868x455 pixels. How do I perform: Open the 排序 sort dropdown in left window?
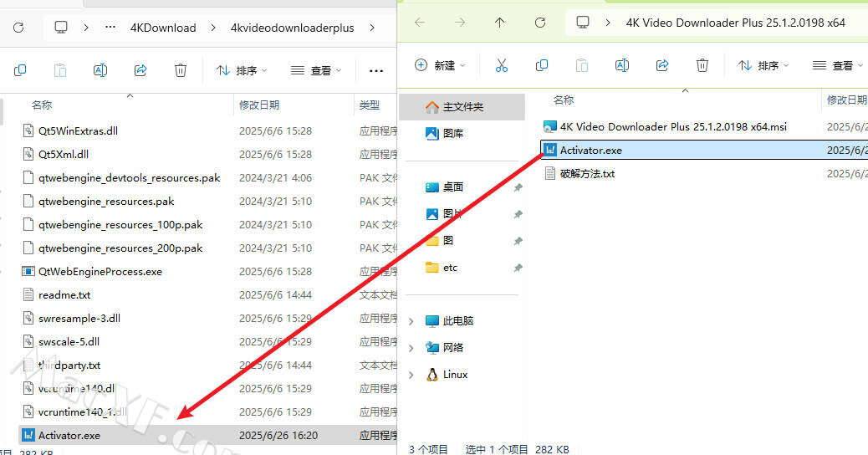point(242,70)
